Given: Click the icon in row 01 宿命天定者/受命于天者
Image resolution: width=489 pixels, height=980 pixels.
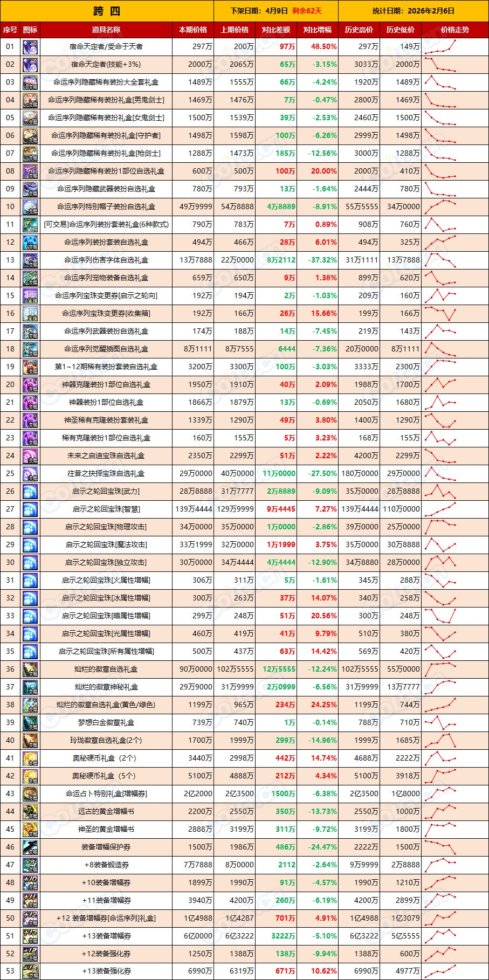Looking at the screenshot, I should (30, 47).
